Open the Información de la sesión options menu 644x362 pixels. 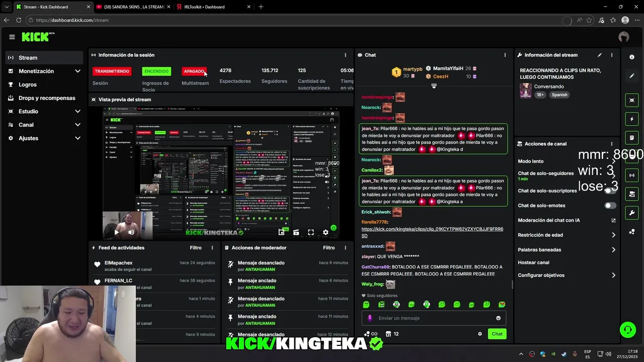pos(345,55)
